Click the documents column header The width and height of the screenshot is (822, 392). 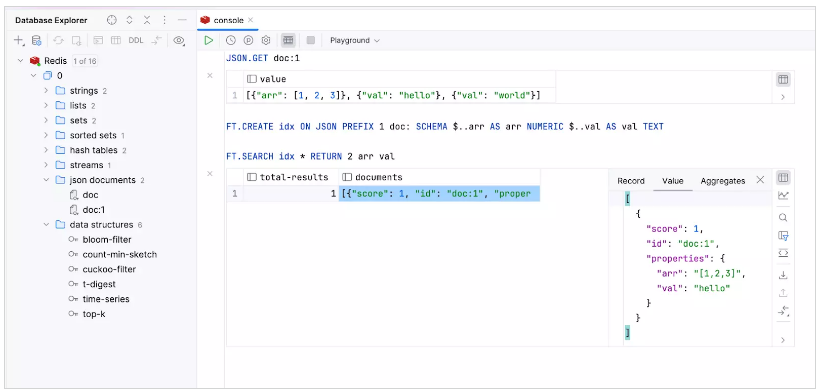click(439, 177)
